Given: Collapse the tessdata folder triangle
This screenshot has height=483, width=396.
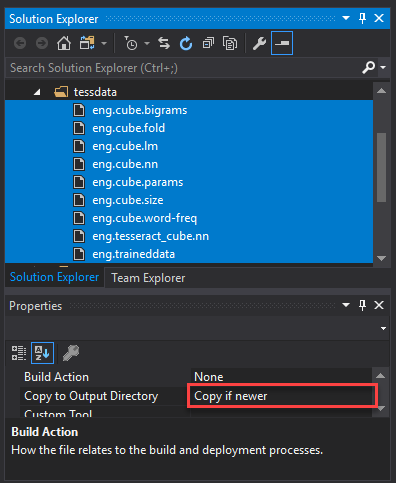Looking at the screenshot, I should tap(37, 92).
